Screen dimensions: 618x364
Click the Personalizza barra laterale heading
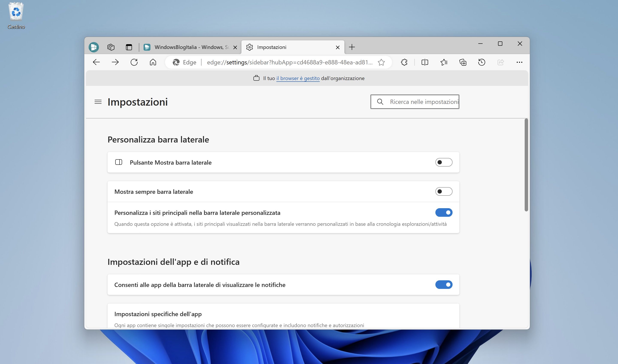(x=158, y=140)
